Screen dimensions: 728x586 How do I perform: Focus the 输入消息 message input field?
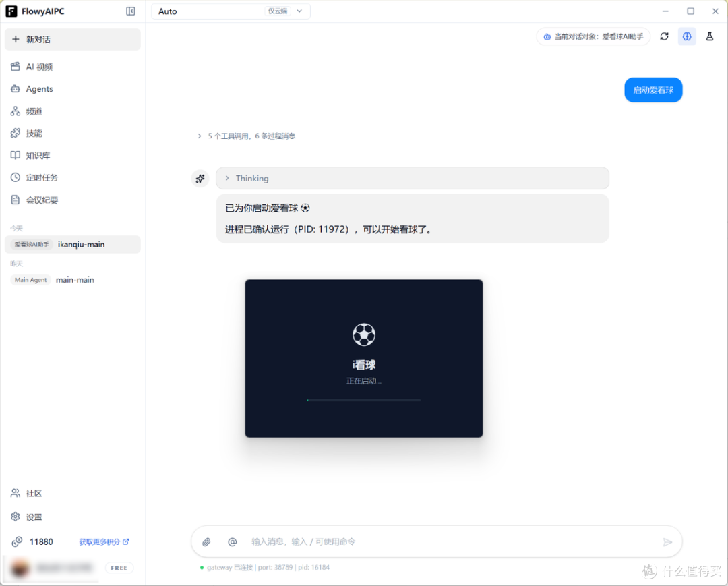point(450,542)
